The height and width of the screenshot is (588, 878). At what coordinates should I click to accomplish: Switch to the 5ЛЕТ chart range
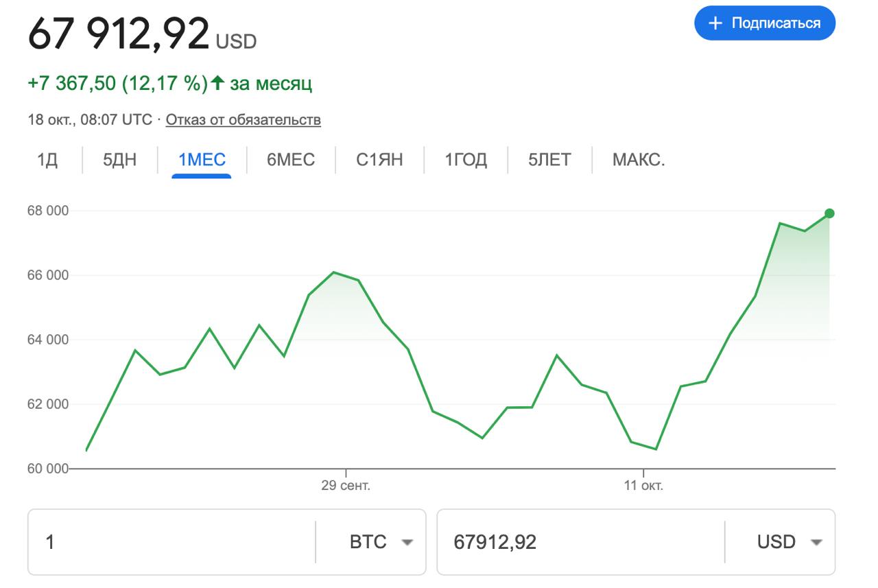[x=549, y=160]
